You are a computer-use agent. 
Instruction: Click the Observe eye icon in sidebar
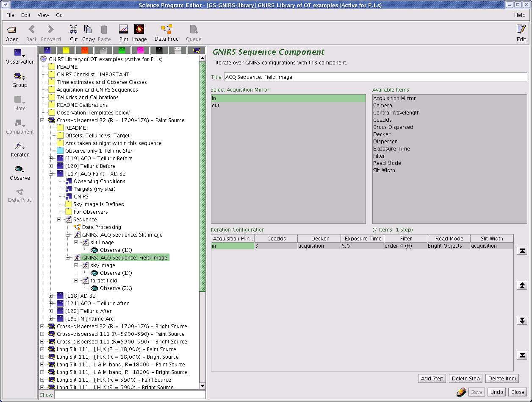click(x=19, y=169)
